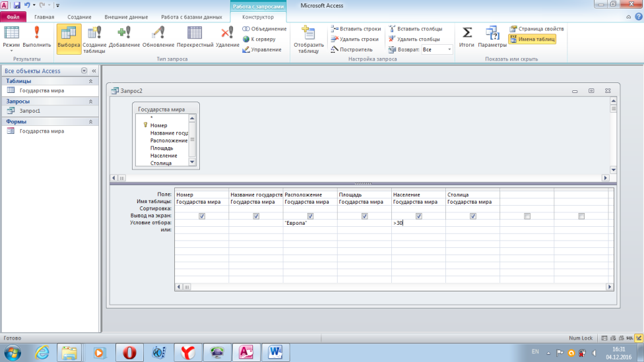644x362 pixels.
Task: Toggle Итоги totals row
Action: [x=467, y=38]
